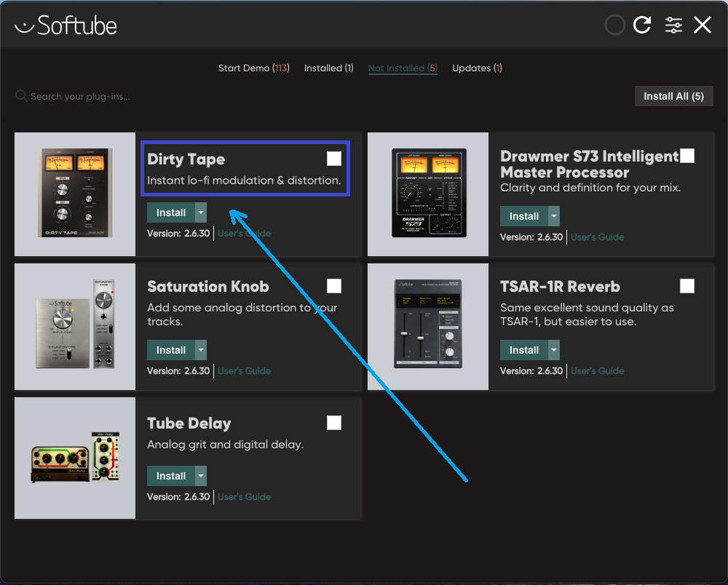Screen dimensions: 728x585
Task: Click the Tube Delay title text
Action: coord(189,423)
